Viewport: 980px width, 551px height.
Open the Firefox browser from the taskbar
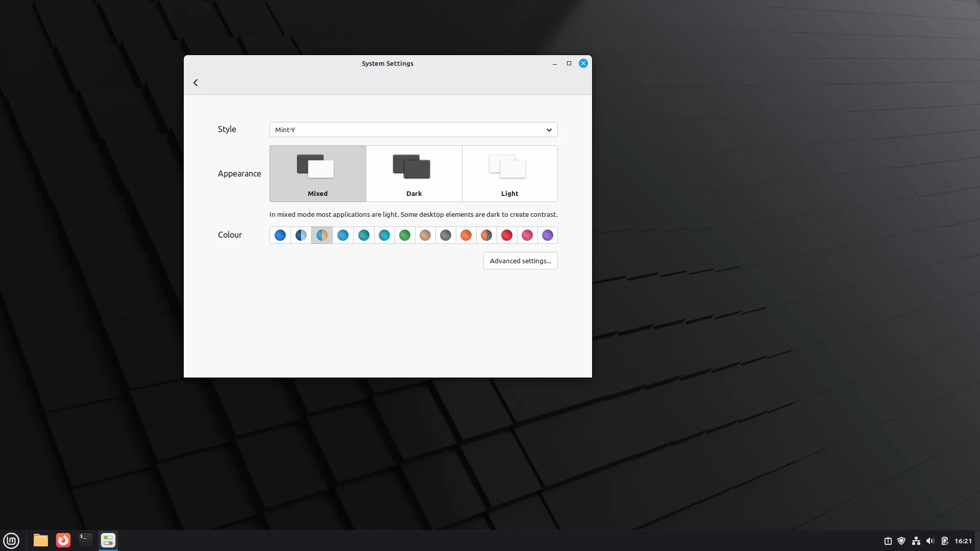click(x=62, y=540)
